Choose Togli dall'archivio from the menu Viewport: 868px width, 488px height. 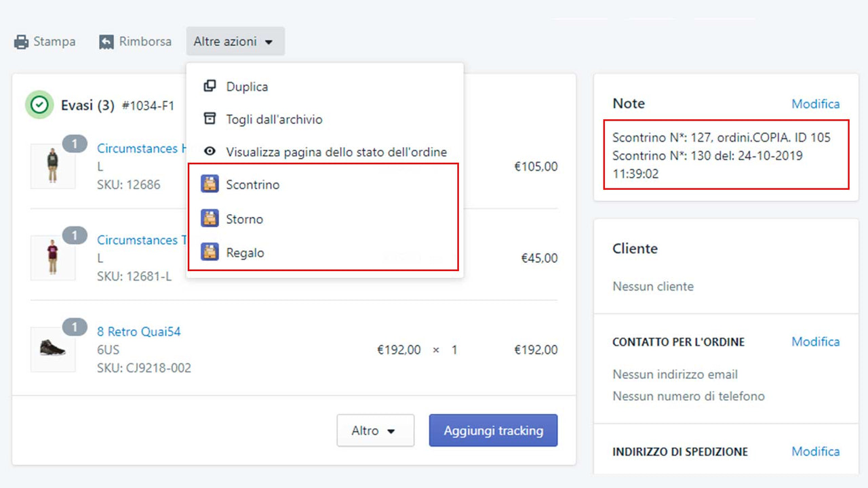(x=274, y=119)
